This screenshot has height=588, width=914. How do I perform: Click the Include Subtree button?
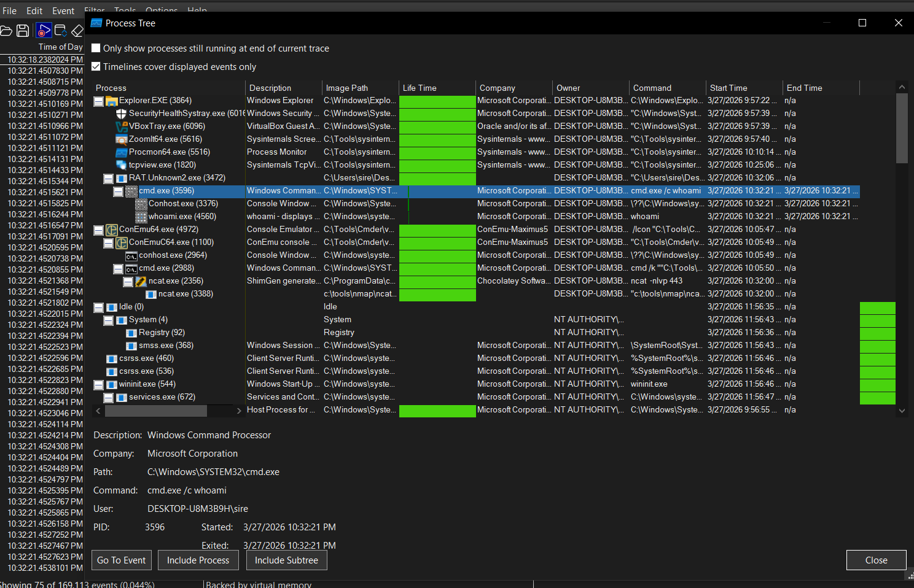pos(286,560)
